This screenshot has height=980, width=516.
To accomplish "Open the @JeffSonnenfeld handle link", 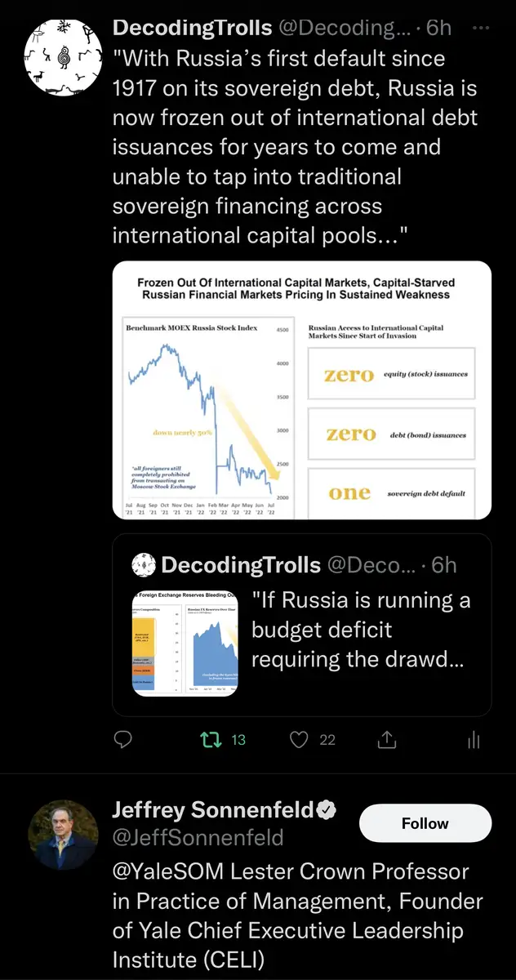I will (x=198, y=837).
